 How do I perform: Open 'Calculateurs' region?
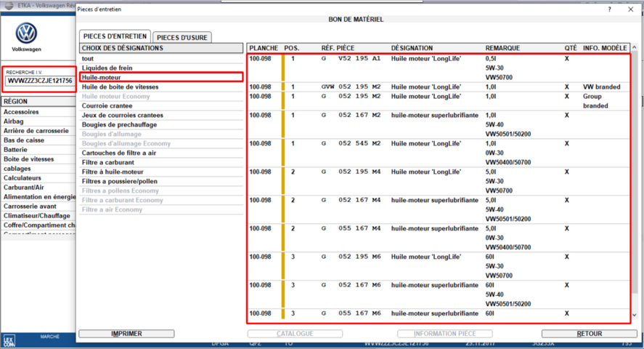click(38, 178)
